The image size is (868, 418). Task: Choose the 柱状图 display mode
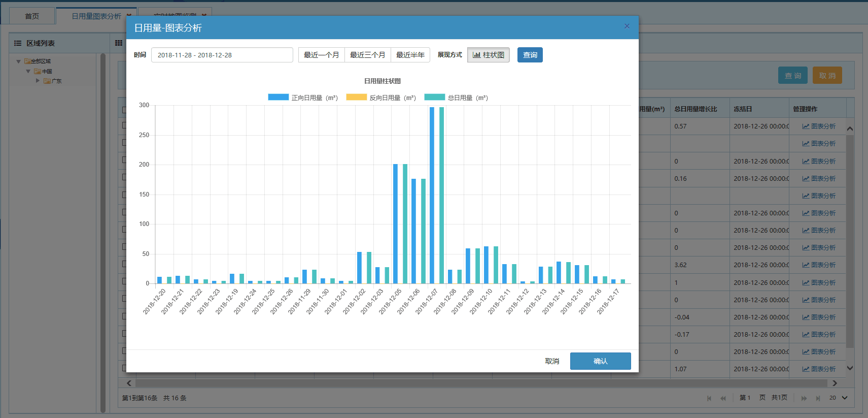click(x=488, y=55)
